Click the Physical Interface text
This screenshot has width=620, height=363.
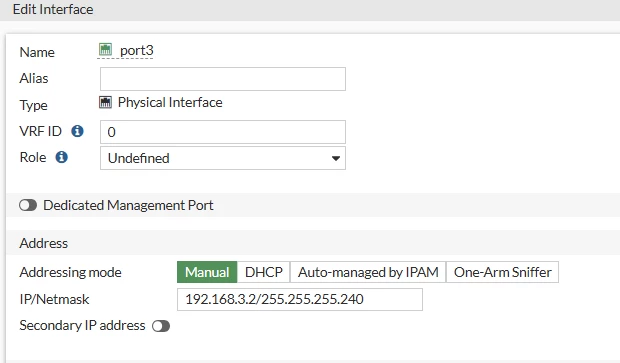(170, 102)
